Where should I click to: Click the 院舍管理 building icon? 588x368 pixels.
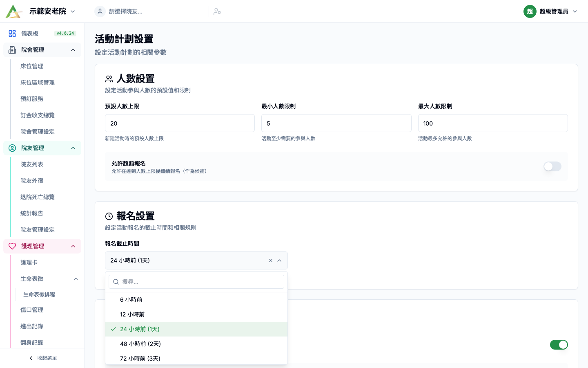coord(12,50)
